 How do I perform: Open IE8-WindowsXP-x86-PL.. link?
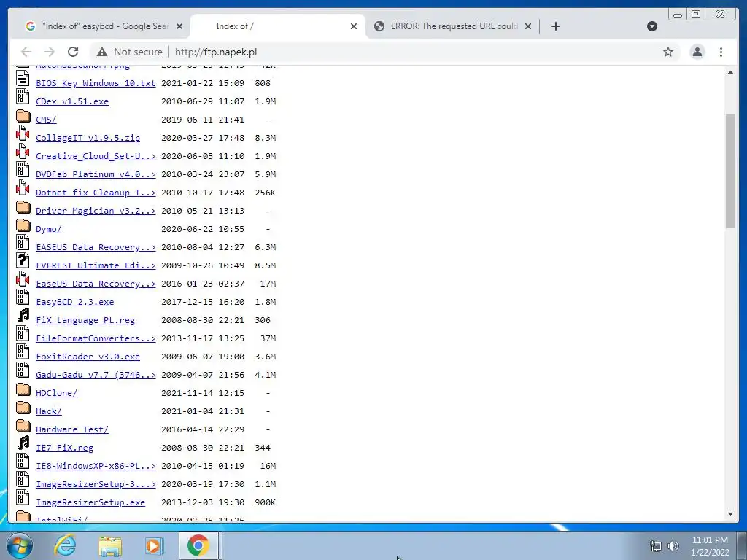(96, 466)
